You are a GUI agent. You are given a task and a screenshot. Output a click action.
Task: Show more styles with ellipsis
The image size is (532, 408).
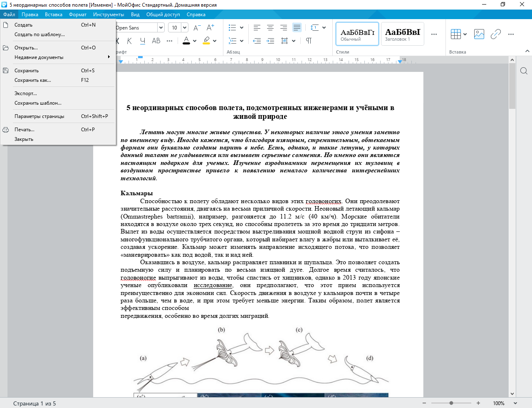pos(434,34)
